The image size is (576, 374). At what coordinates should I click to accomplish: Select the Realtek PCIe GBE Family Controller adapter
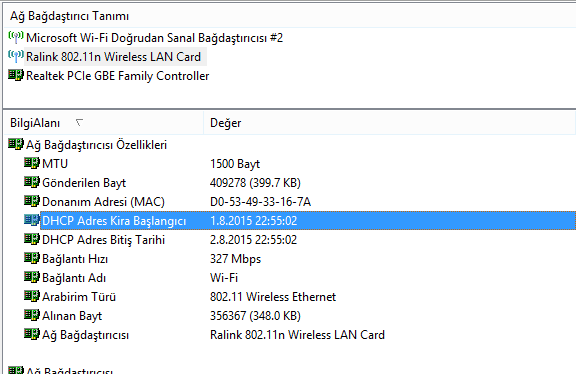(118, 76)
